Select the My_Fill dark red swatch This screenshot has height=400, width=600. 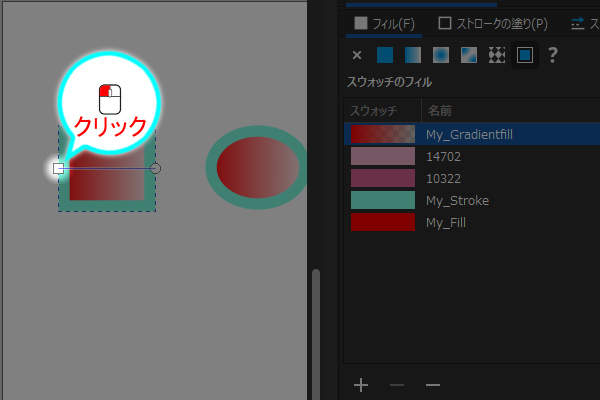383,222
